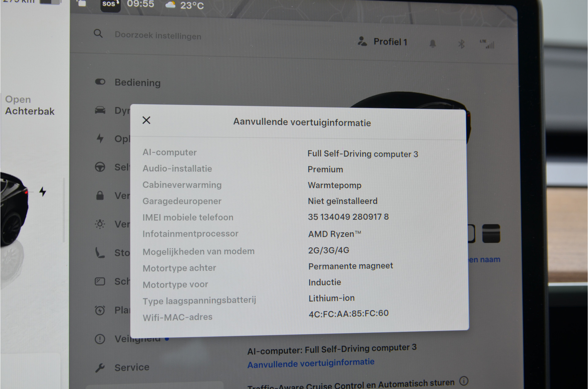Tap the lighting sun menu icon
Image resolution: width=588 pixels, height=389 pixels.
coord(100,224)
